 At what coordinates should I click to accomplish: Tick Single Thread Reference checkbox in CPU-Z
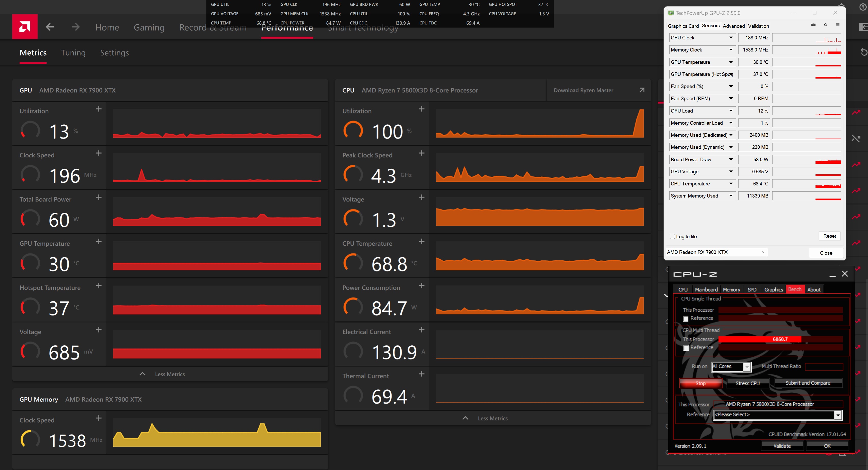pos(686,319)
